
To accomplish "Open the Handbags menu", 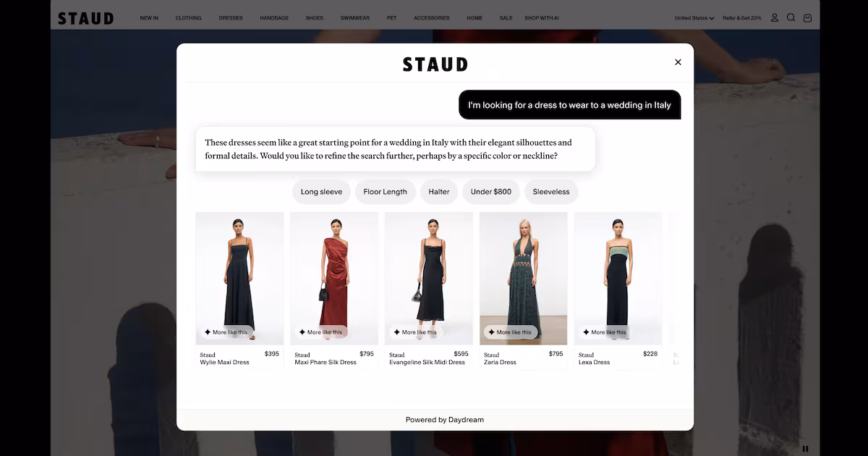I will pyautogui.click(x=274, y=18).
